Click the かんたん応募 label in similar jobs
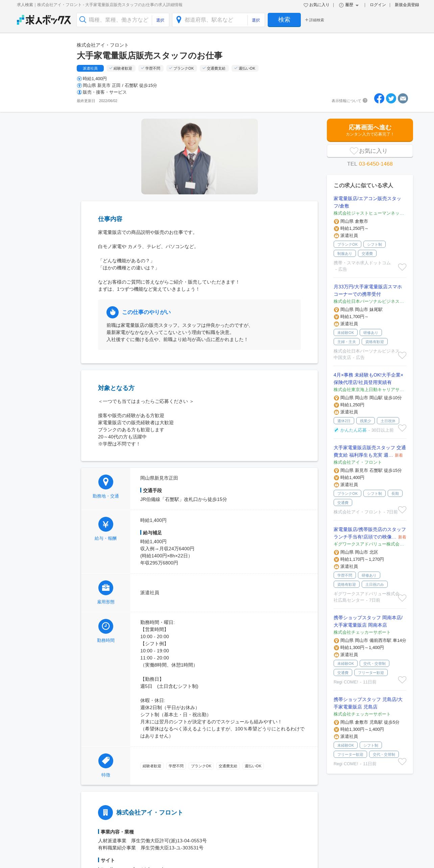434x868 pixels. (353, 430)
